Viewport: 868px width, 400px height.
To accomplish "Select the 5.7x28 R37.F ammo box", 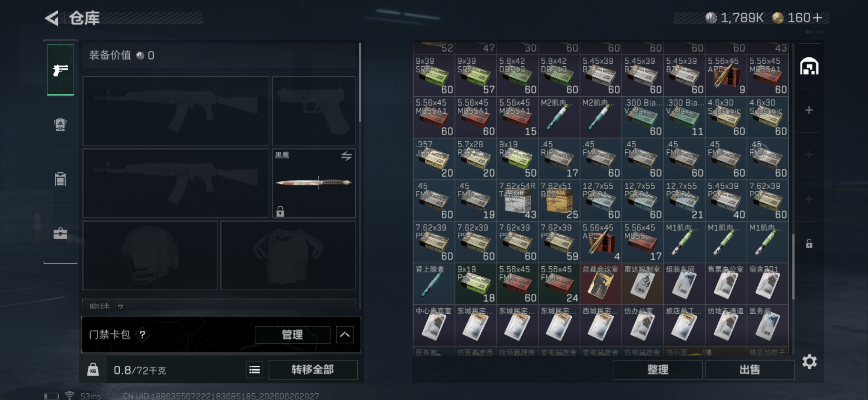I will tap(475, 159).
